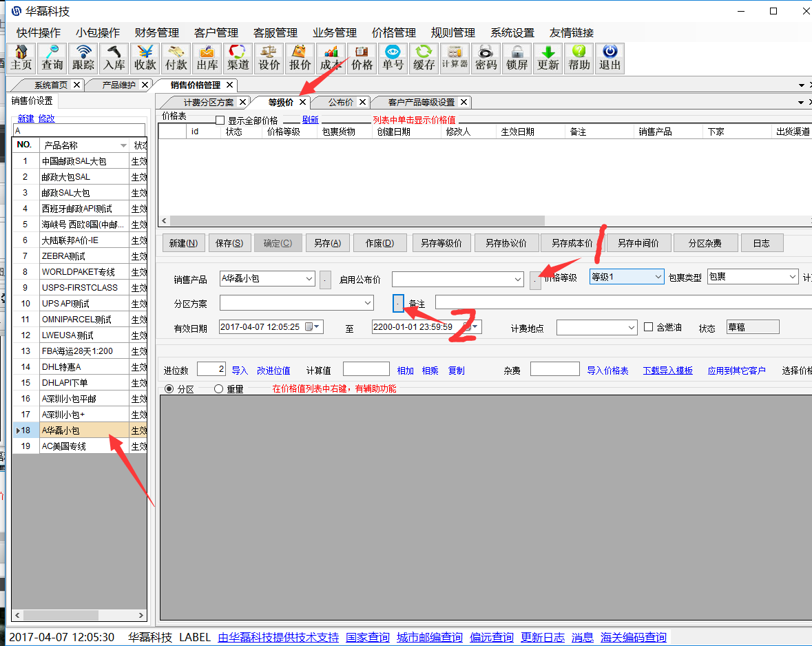Select the 重量 radio button
The image size is (812, 646).
[219, 389]
